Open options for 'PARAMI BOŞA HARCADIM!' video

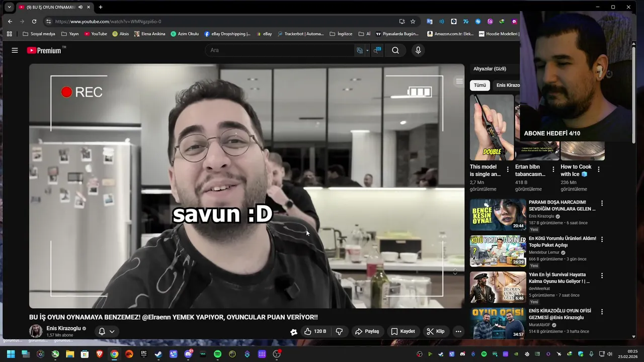(x=602, y=203)
